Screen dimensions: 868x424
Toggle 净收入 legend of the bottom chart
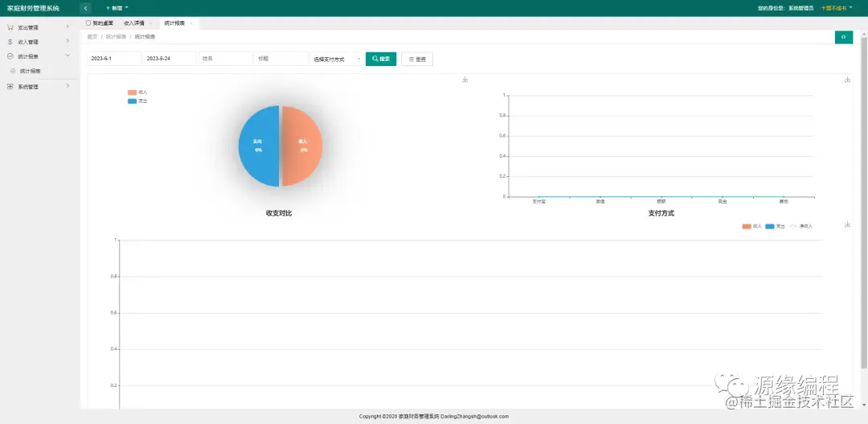click(801, 226)
